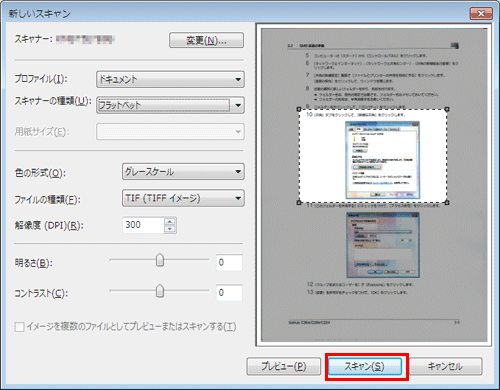The image size is (500, 390).
Task: Click the bottom-right crop handle in preview
Action: [x=447, y=202]
